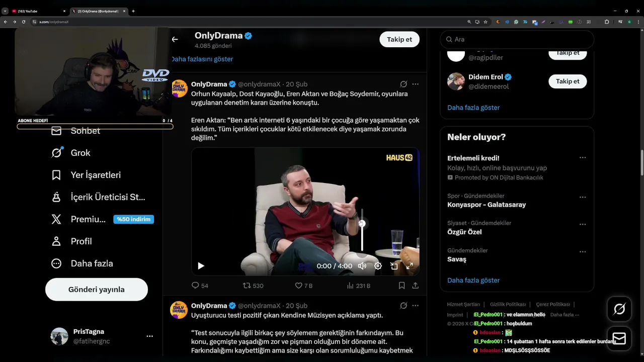Open Grok from the sidebar
The width and height of the screenshot is (644, 362).
click(x=70, y=153)
